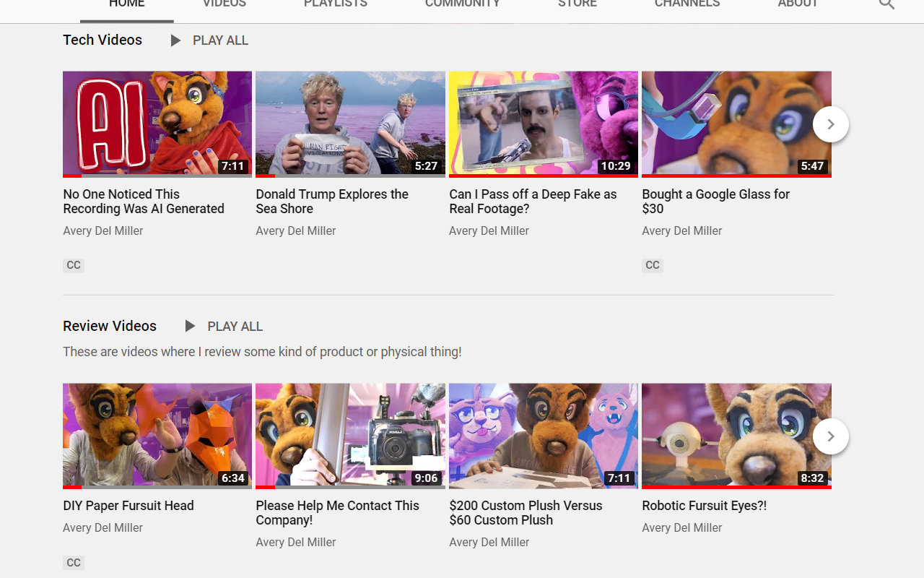Open DIY Paper Fursuit Head thumbnail
924x578 pixels.
(157, 436)
